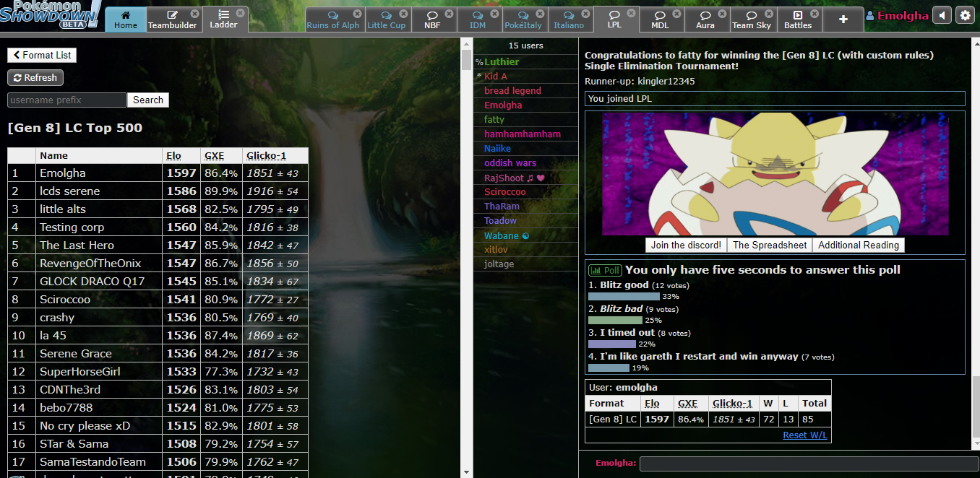Close the Little Cup room tab
Image resolution: width=980 pixels, height=478 pixels.
[x=405, y=14]
